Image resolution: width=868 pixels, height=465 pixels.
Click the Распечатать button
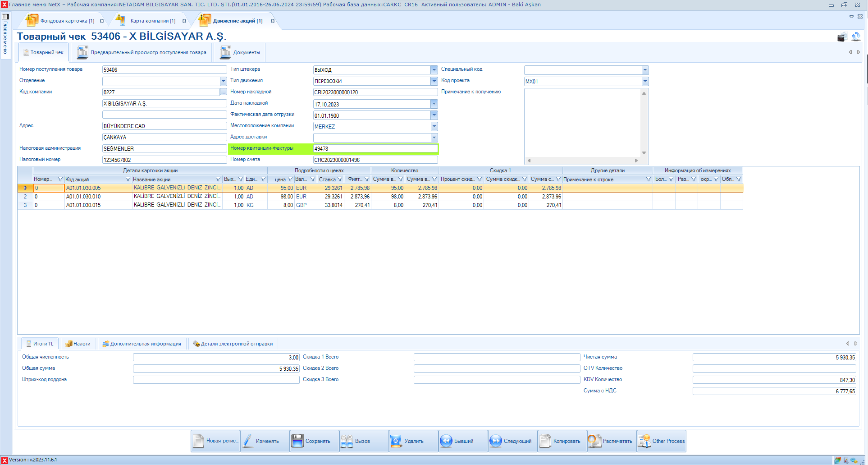pyautogui.click(x=612, y=441)
